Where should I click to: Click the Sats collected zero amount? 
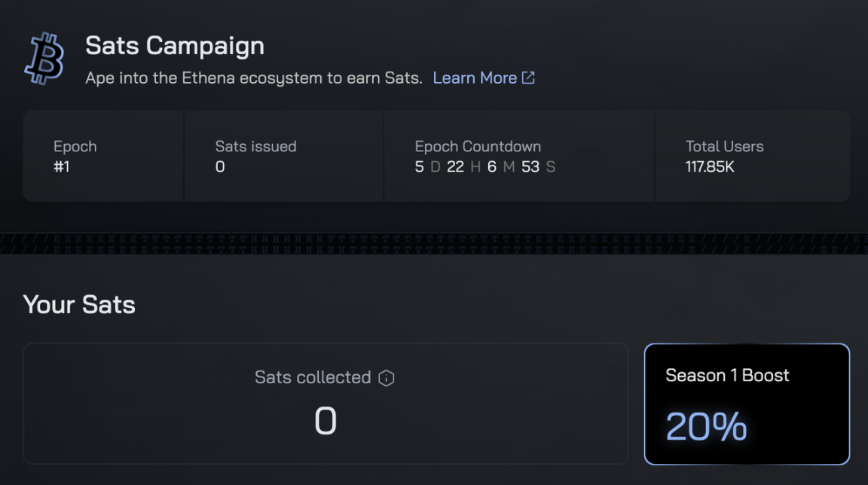(x=325, y=421)
